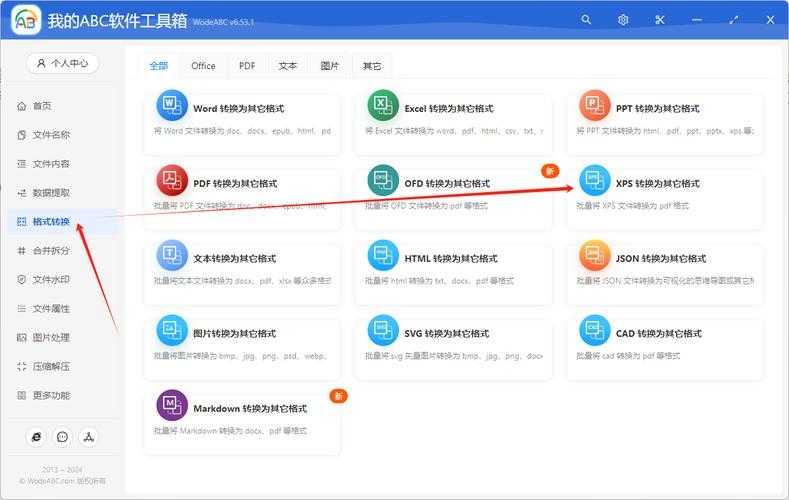
Task: Open Excel conversion tool icon
Action: pos(383,105)
